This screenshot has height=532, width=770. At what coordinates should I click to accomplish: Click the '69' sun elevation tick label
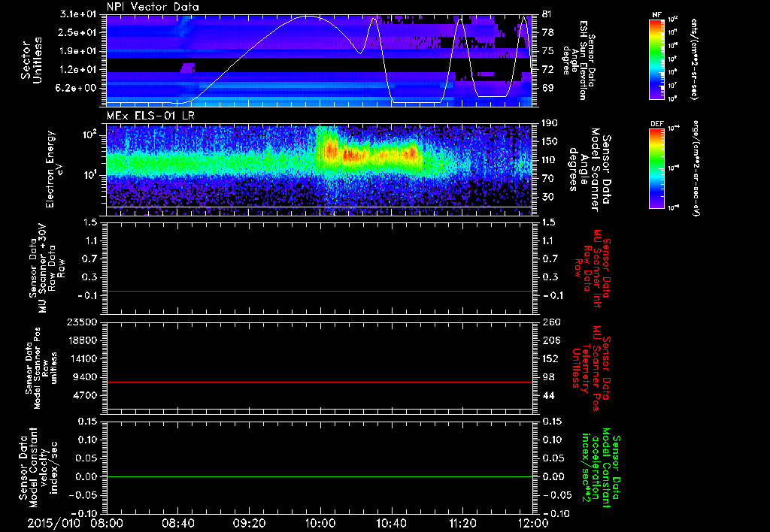(547, 88)
